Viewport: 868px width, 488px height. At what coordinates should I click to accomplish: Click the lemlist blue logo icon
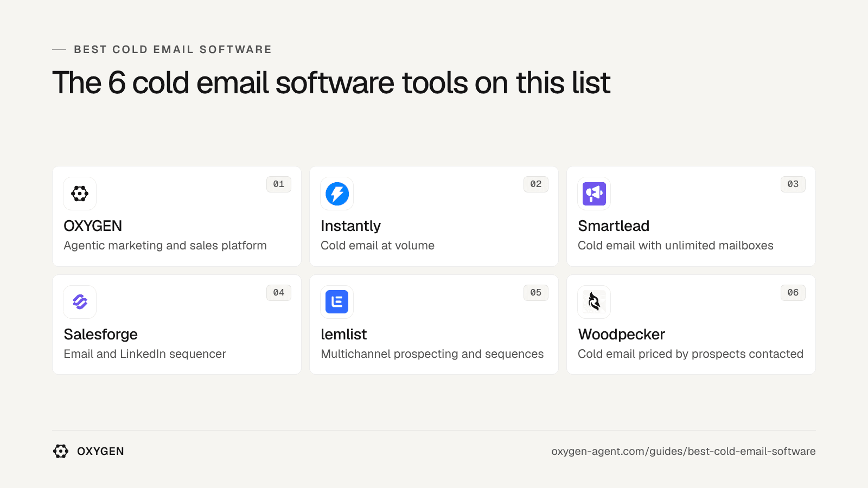click(x=337, y=302)
